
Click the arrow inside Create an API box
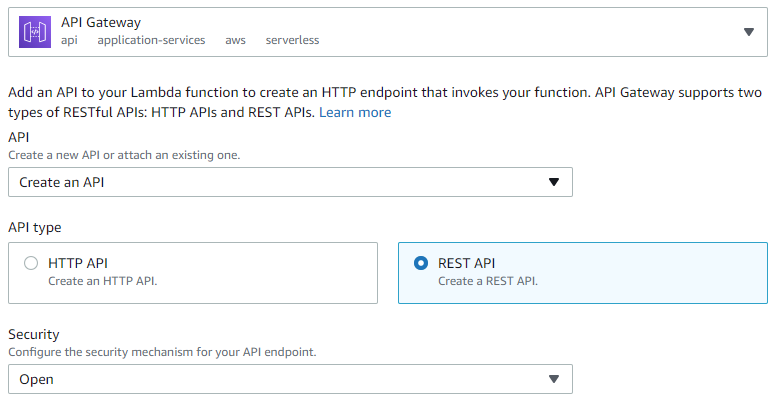[554, 182]
